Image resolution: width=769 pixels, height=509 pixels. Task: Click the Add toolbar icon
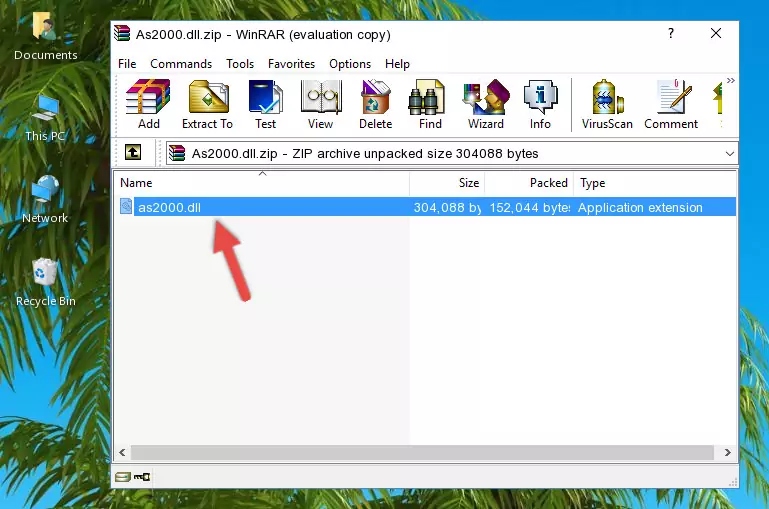tap(148, 104)
